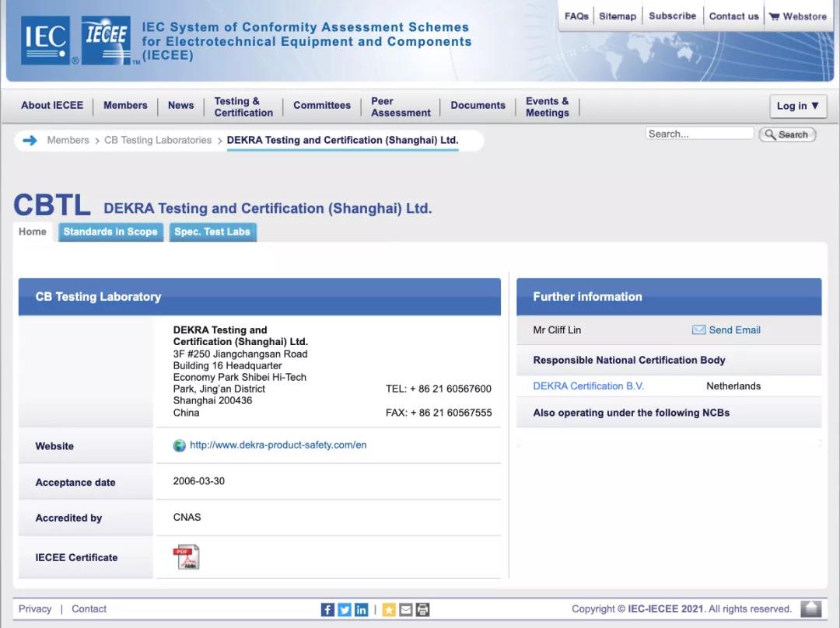Viewport: 840px width, 628px height.
Task: Open the Testing & Certification menu
Action: 243,106
